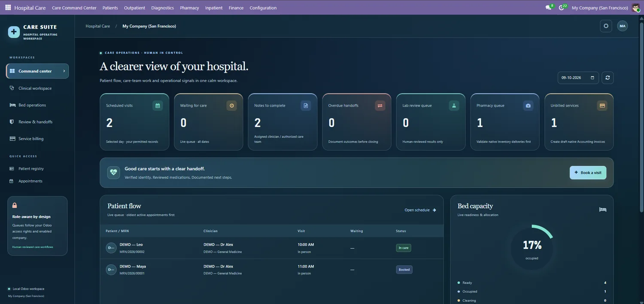Click the 11:00 AM visit time
Screen dimensions: 644x304
pyautogui.click(x=306, y=266)
